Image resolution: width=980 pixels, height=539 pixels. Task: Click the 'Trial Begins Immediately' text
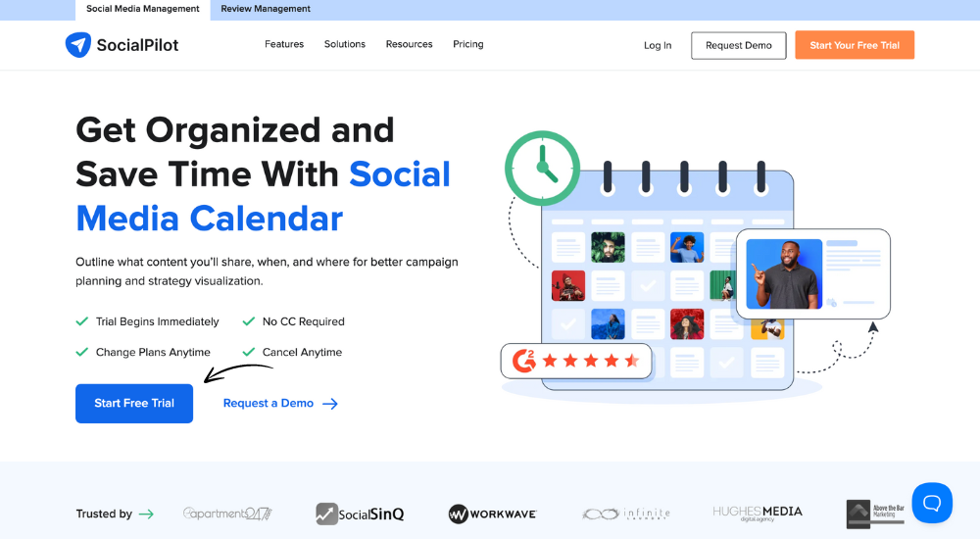point(158,321)
